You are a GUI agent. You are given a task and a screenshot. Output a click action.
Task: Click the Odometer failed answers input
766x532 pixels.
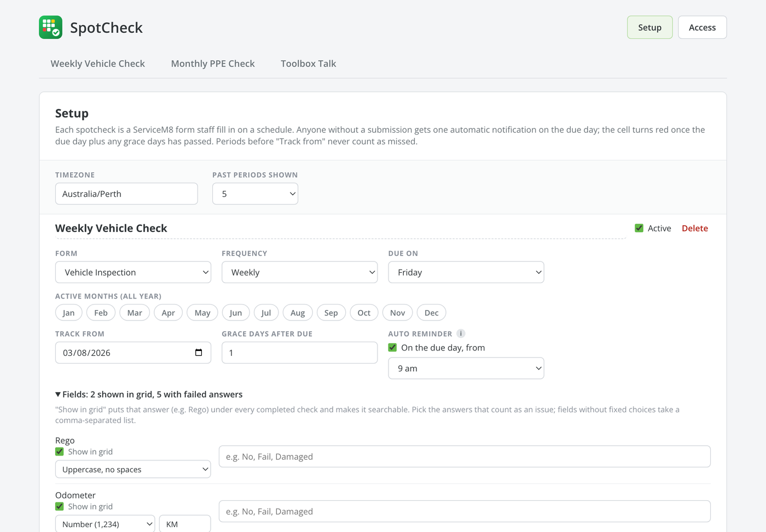click(x=465, y=511)
